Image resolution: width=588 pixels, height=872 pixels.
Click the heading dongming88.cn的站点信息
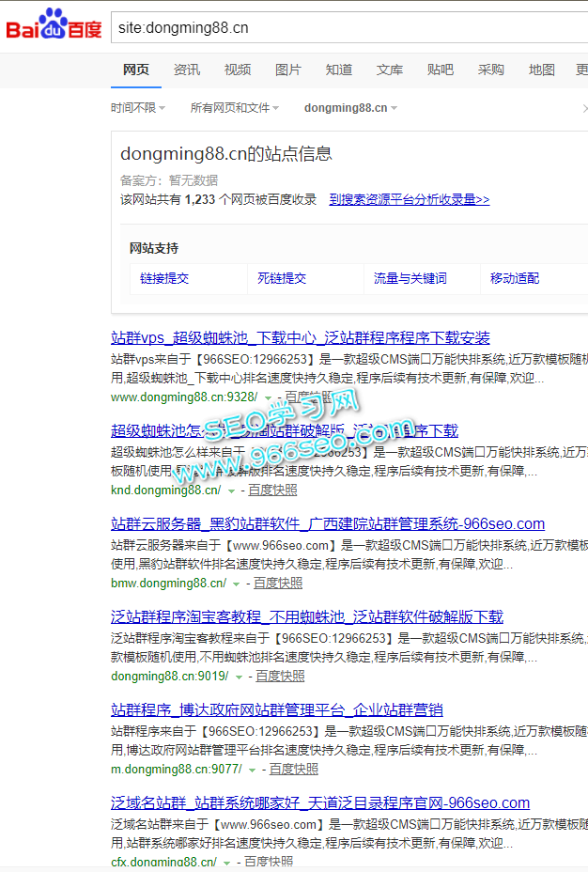tap(226, 153)
